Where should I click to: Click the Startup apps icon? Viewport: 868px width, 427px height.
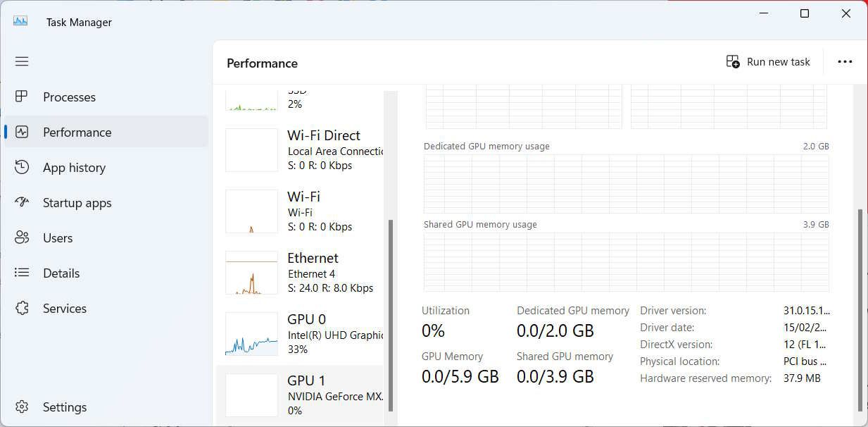(x=22, y=202)
